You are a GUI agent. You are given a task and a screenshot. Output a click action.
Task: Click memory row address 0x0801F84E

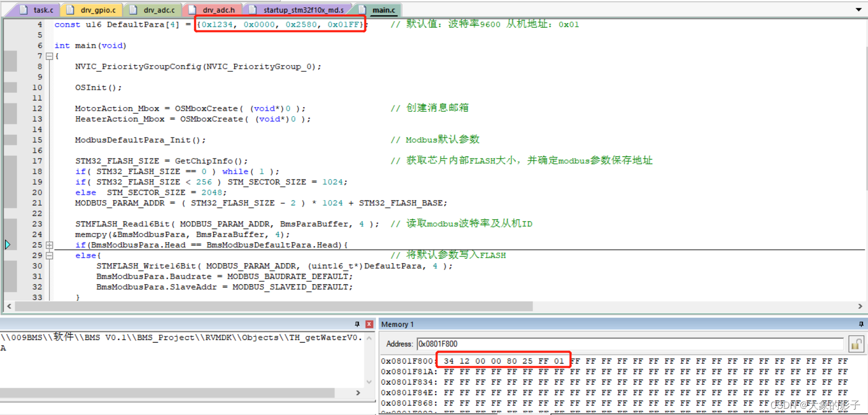point(409,392)
